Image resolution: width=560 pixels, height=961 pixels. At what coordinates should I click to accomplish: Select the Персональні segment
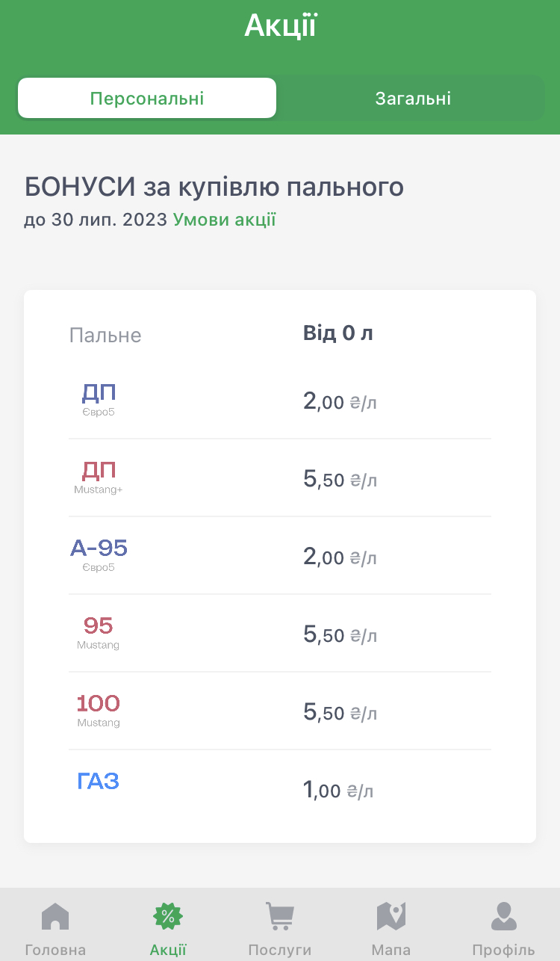point(147,99)
